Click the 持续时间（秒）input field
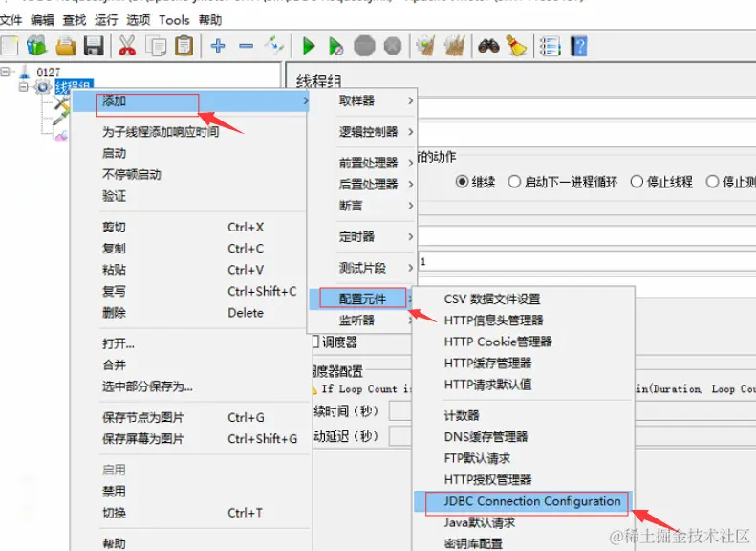Viewport: 756px width, 551px height. pyautogui.click(x=400, y=411)
